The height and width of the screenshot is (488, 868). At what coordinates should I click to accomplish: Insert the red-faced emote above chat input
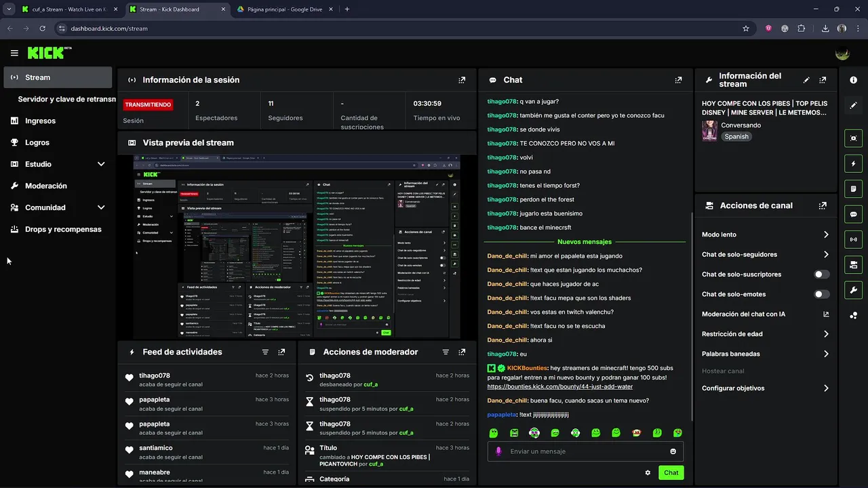(636, 432)
